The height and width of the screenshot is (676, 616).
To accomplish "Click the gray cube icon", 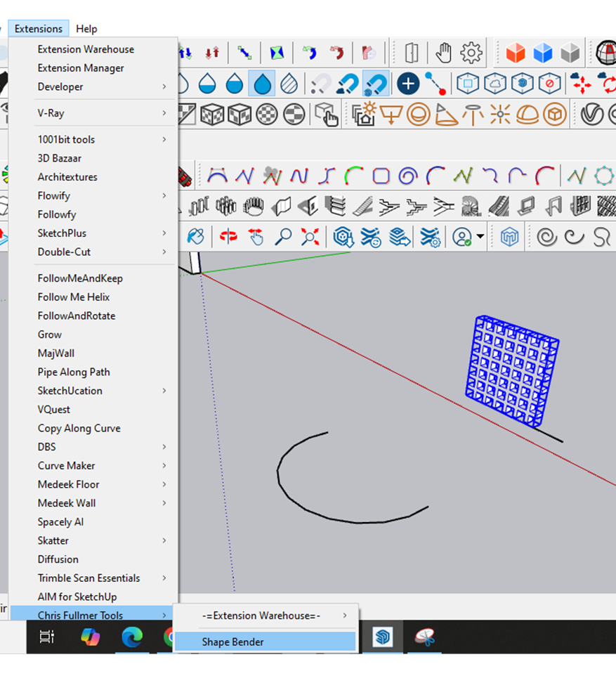I will click(570, 53).
